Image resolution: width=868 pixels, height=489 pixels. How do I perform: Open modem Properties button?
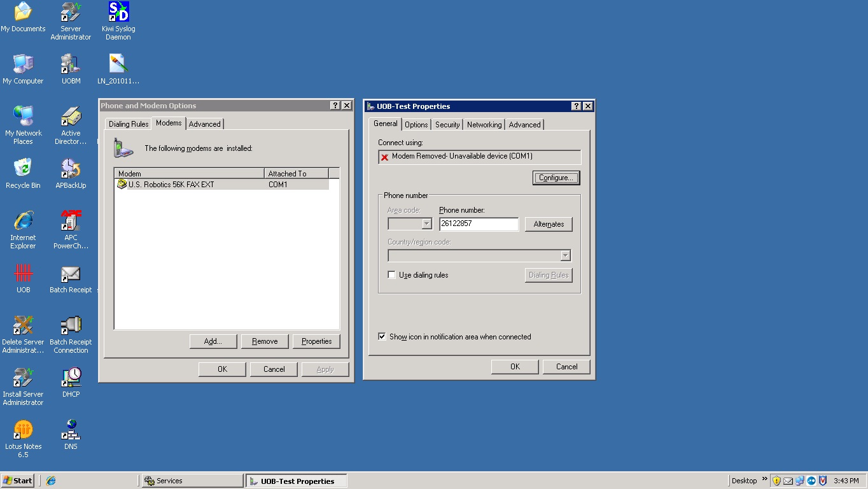[317, 341]
